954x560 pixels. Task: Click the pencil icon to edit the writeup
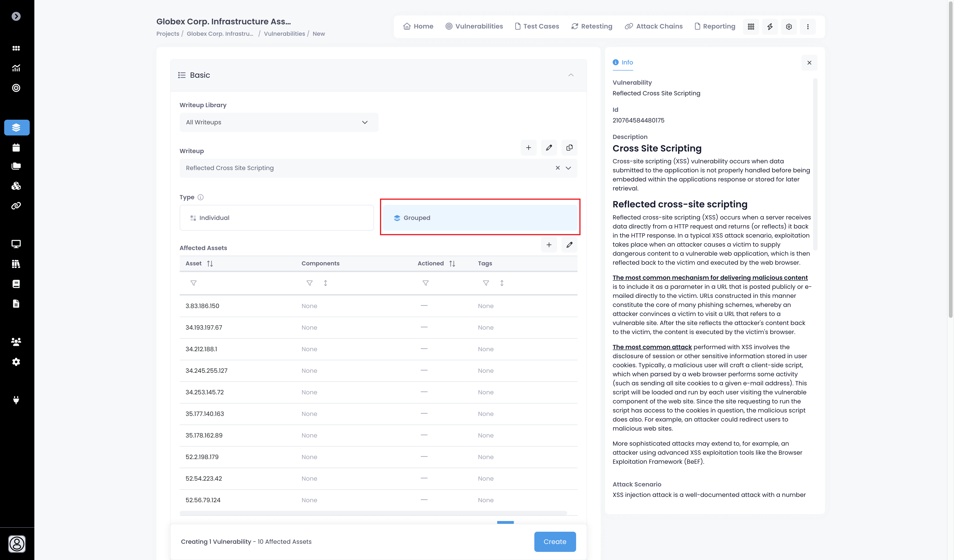548,148
